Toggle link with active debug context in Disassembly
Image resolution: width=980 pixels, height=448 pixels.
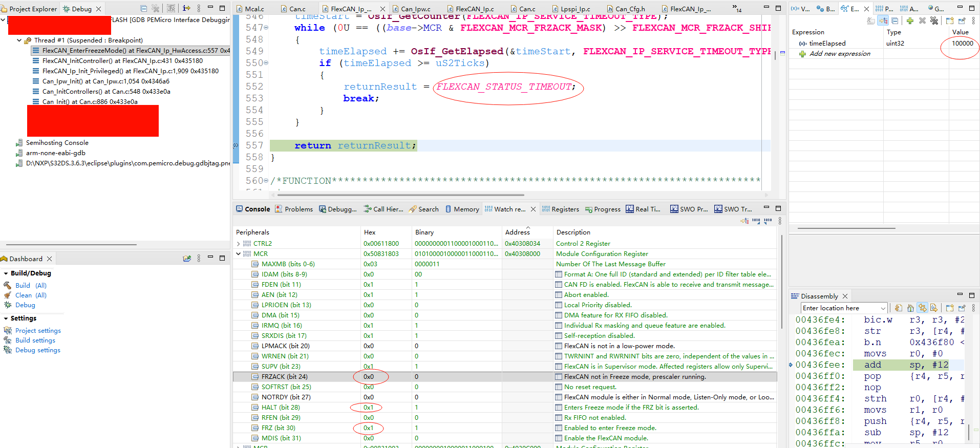point(922,308)
